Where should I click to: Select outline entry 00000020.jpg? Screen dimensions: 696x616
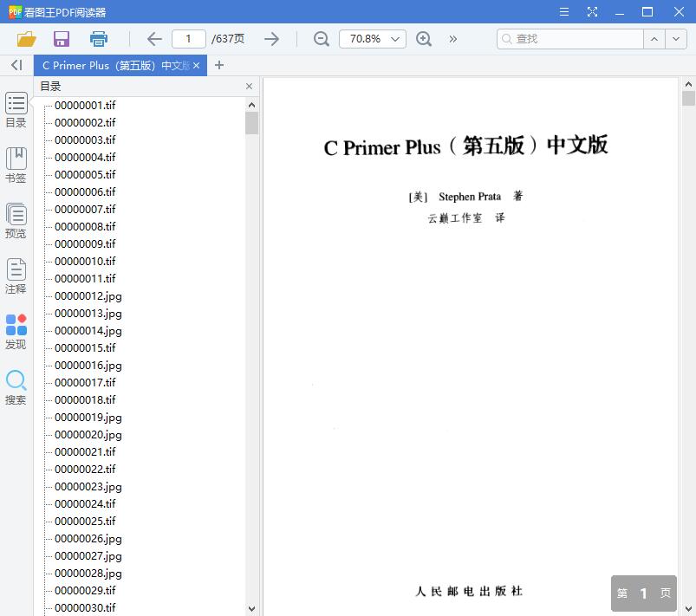[88, 434]
